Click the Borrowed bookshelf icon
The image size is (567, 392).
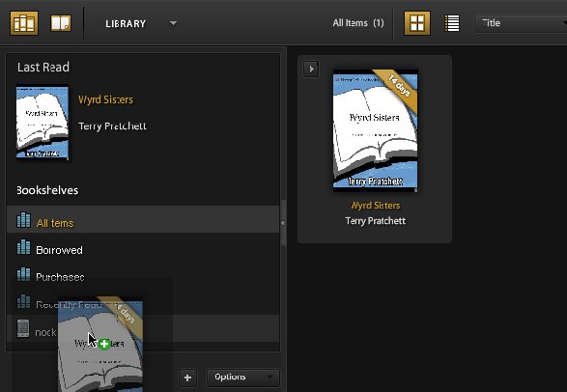[23, 247]
